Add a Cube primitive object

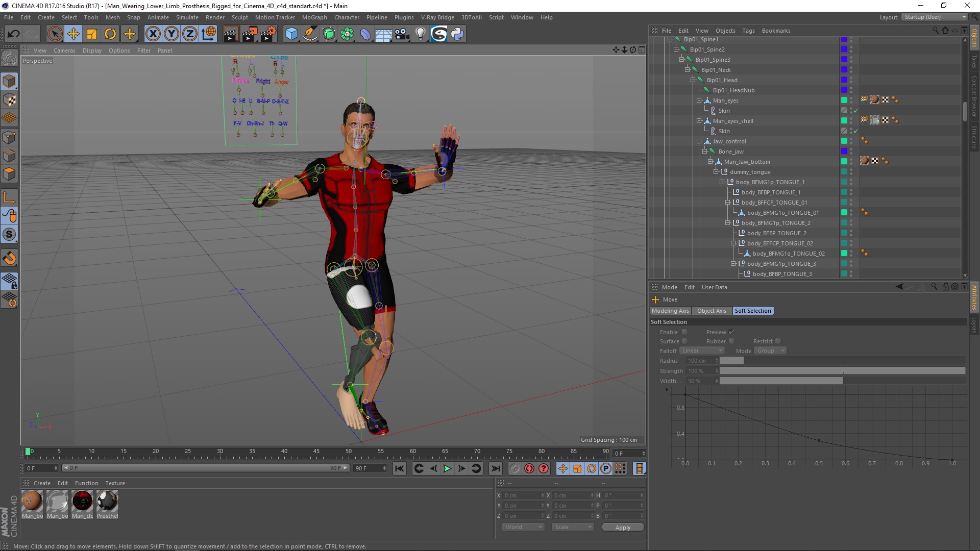point(291,34)
